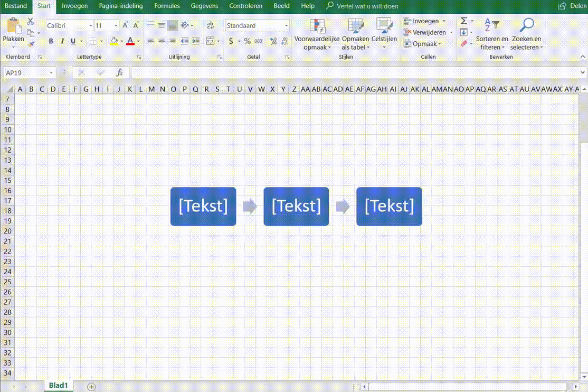Viewport: 588px width, 392px height.
Task: Add a new sheet
Action: coord(91,386)
